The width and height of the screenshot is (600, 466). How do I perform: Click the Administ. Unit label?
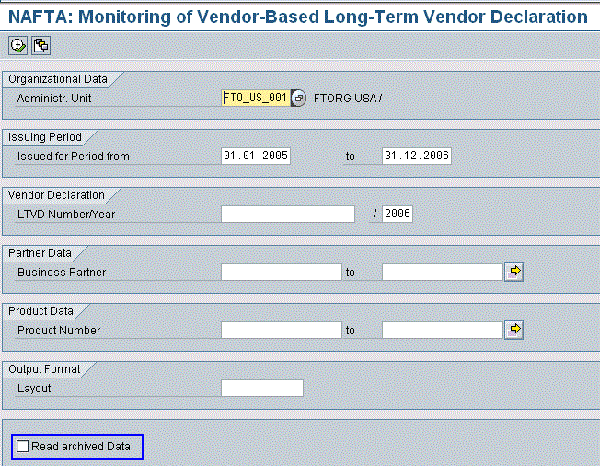54,98
